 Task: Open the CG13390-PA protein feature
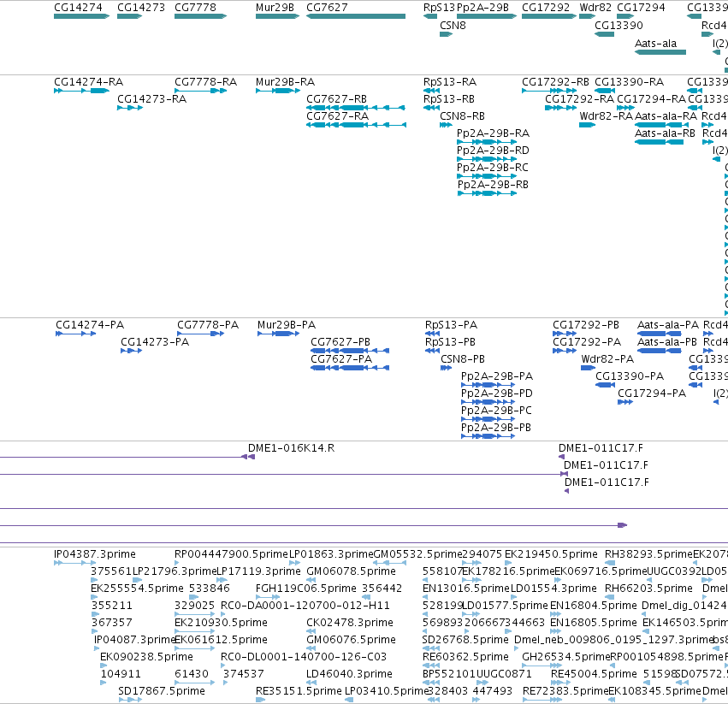[606, 385]
